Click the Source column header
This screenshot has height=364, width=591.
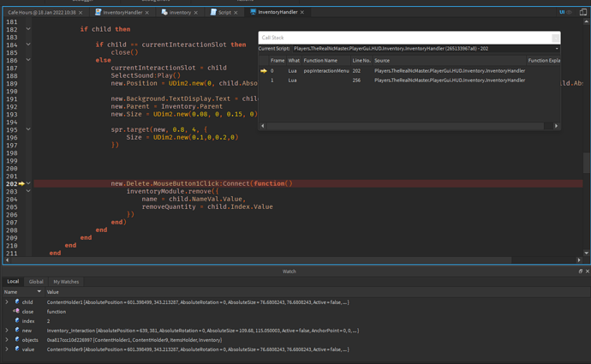pos(449,60)
